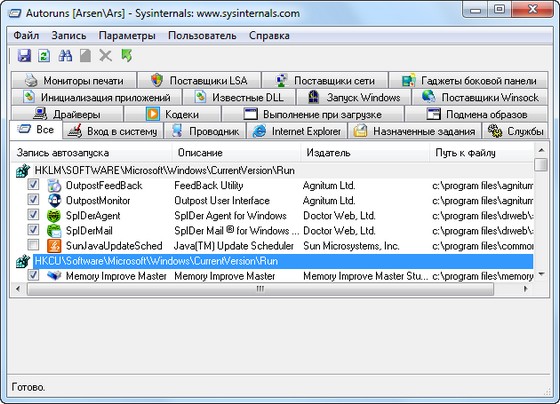This screenshot has height=404, width=560.
Task: Click the OutpostMonitor entry icon
Action: [54, 200]
